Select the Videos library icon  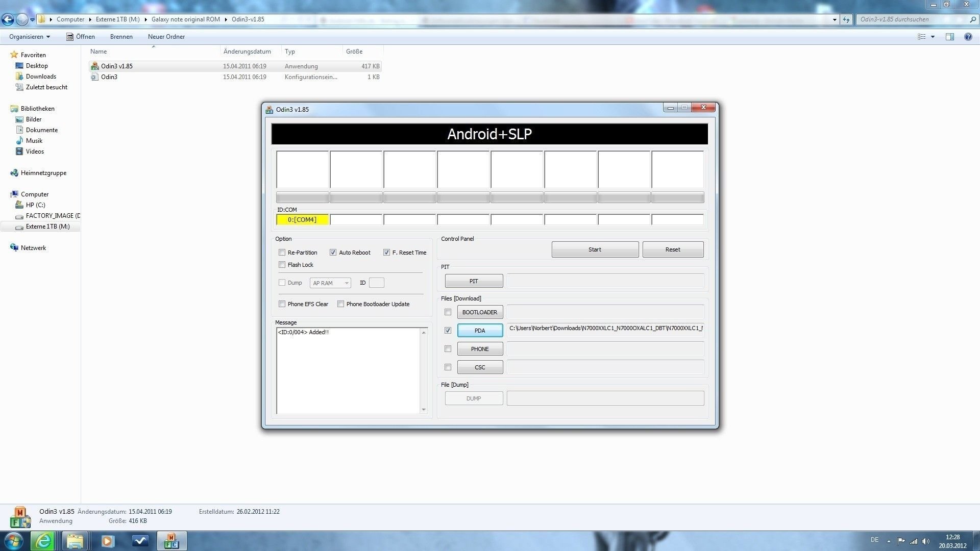[19, 152]
